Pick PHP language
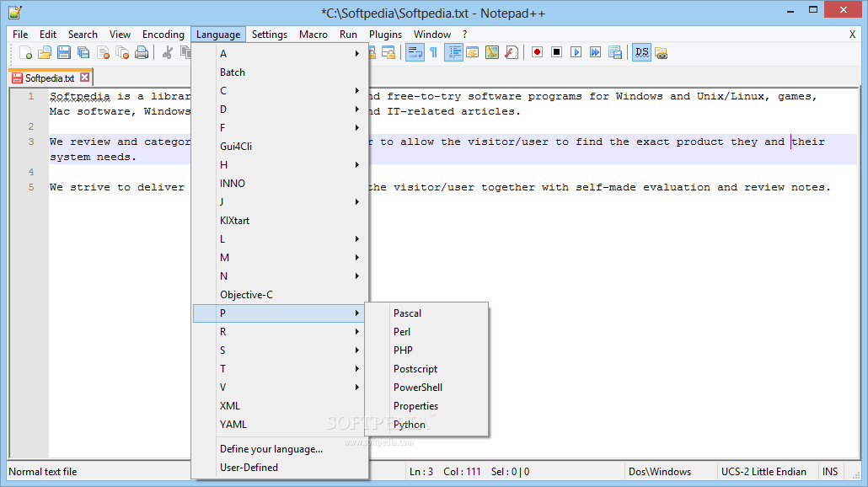868x487 pixels. (426, 351)
